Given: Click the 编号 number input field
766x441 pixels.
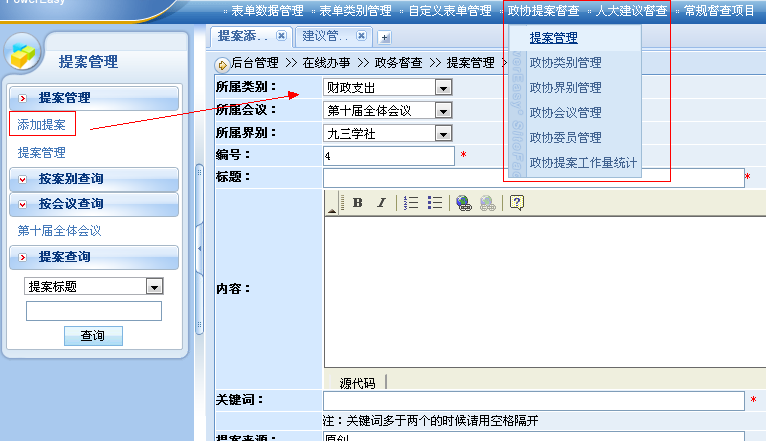Looking at the screenshot, I should [x=388, y=156].
